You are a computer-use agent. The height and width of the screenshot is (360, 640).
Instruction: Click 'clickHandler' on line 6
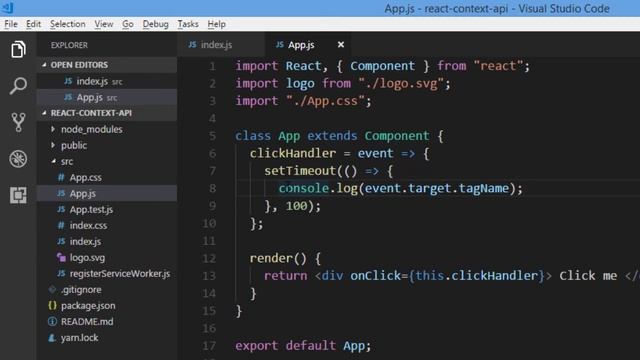coord(293,153)
